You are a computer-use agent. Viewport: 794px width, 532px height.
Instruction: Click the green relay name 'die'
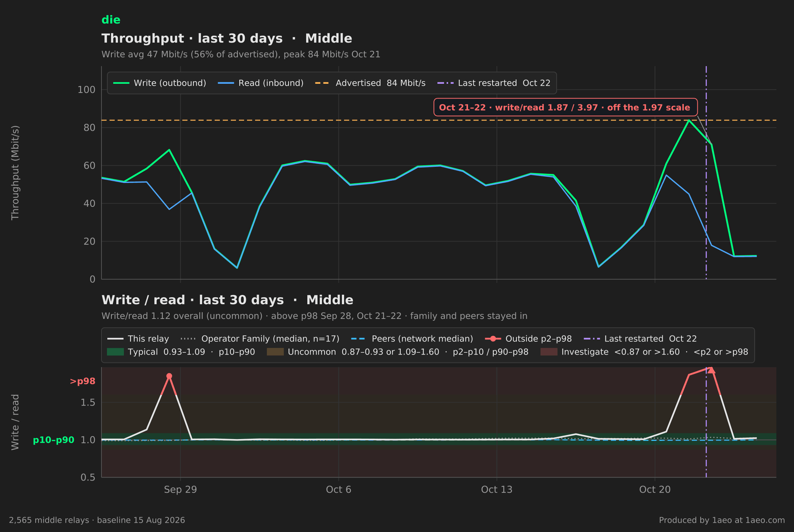click(x=111, y=20)
